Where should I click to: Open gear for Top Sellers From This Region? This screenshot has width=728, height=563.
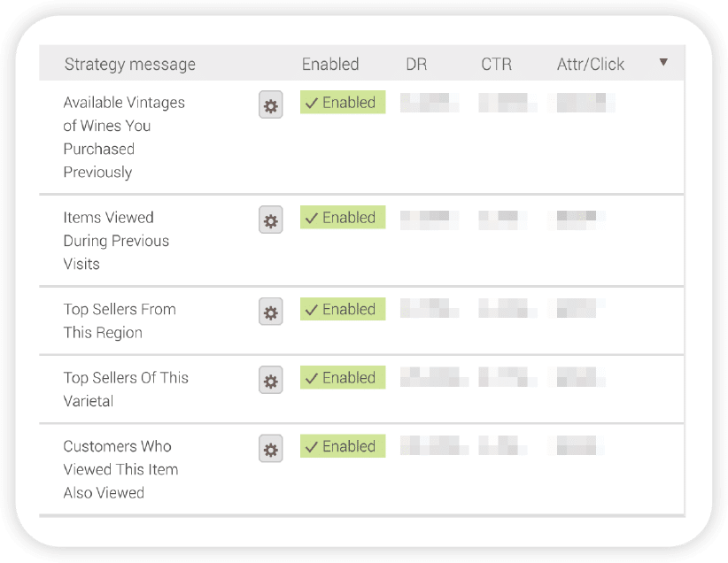[x=271, y=312]
